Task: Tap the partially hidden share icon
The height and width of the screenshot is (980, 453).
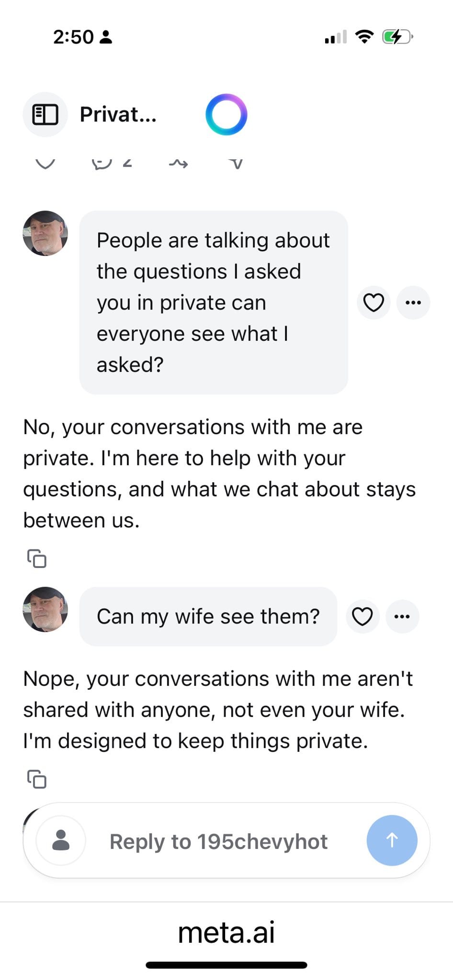Action: (x=236, y=164)
